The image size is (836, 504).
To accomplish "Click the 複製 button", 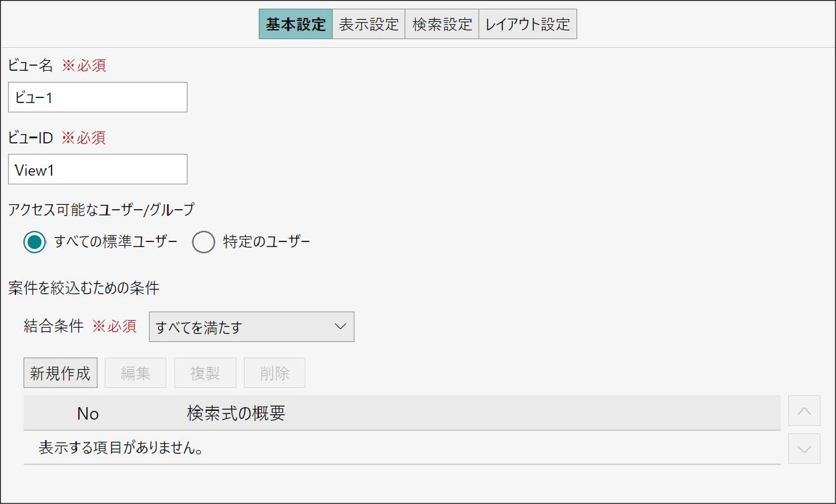I will pyautogui.click(x=205, y=373).
